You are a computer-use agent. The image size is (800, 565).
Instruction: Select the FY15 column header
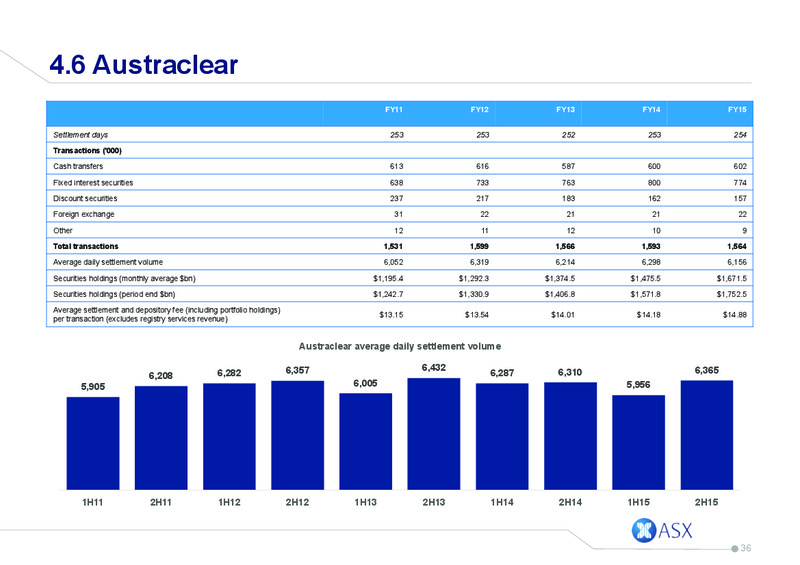(737, 110)
